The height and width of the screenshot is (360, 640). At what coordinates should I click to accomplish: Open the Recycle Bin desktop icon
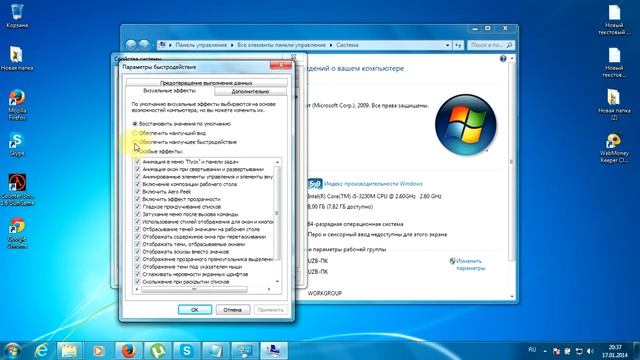click(17, 16)
